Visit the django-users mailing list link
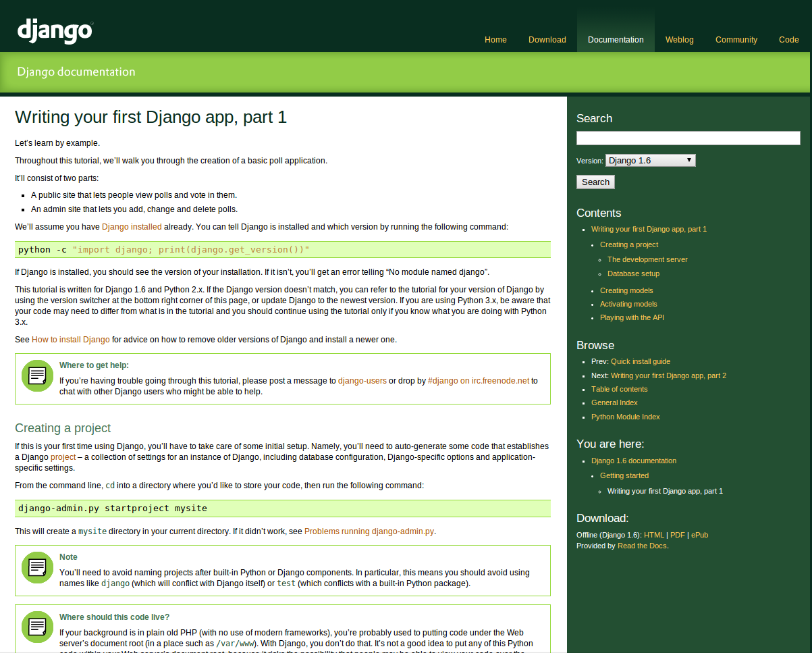The image size is (812, 653). (362, 381)
